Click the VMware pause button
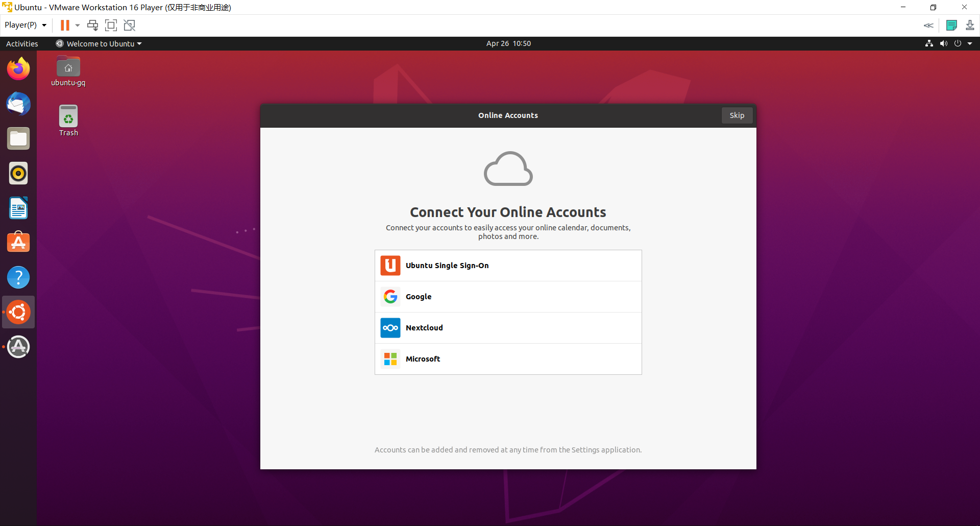 (x=65, y=25)
